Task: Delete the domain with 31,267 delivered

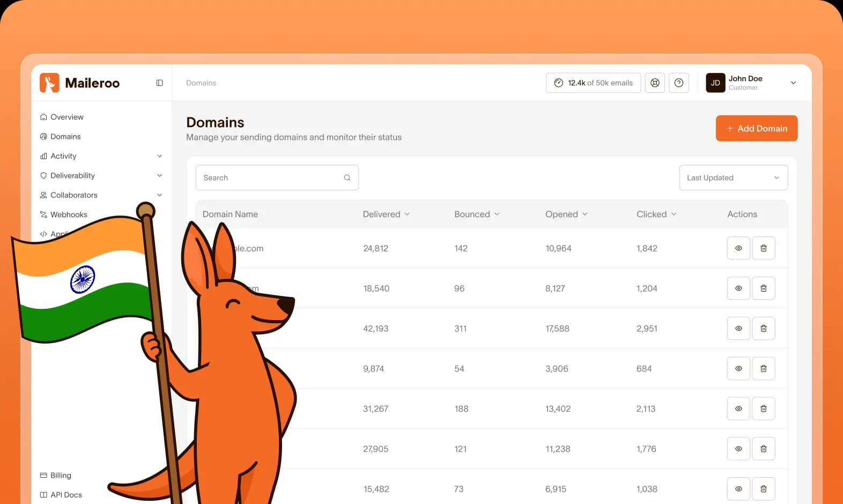Action: click(764, 409)
